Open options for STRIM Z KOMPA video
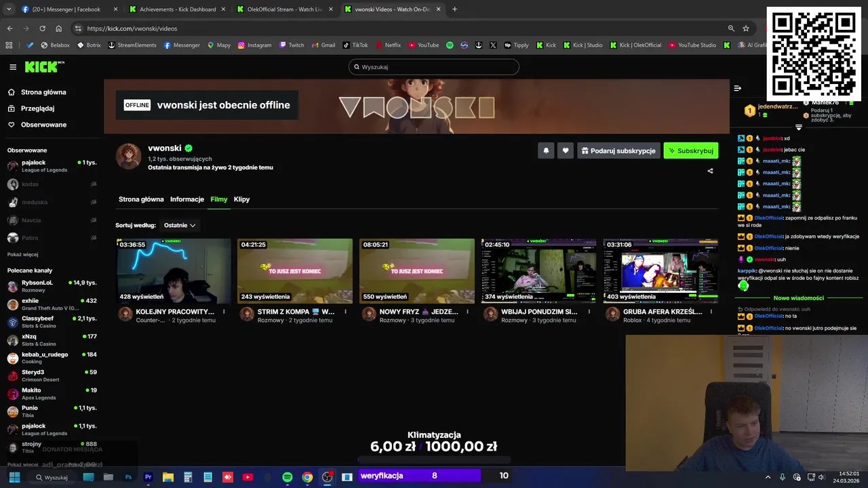868x488 pixels. pyautogui.click(x=345, y=312)
